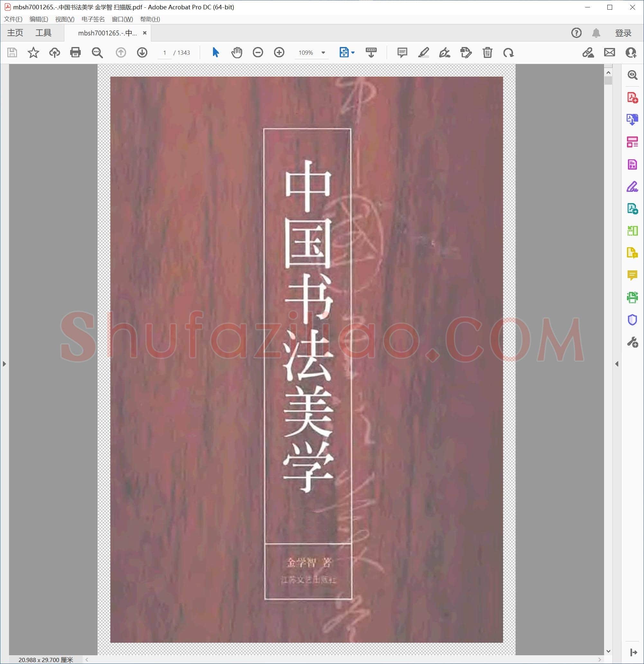Open Create PDF tool in sidebar
This screenshot has width=644, height=664.
tap(632, 98)
